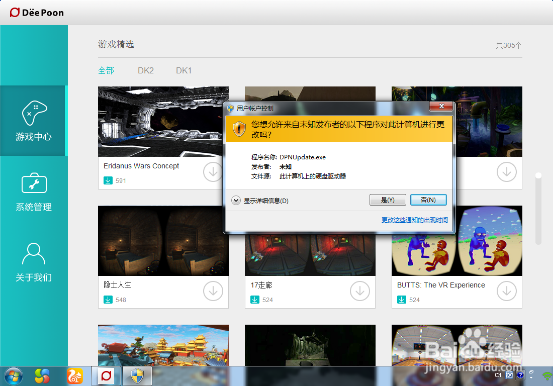Open the colorful pinwheel taskbar app
The image size is (554, 387).
(42, 376)
